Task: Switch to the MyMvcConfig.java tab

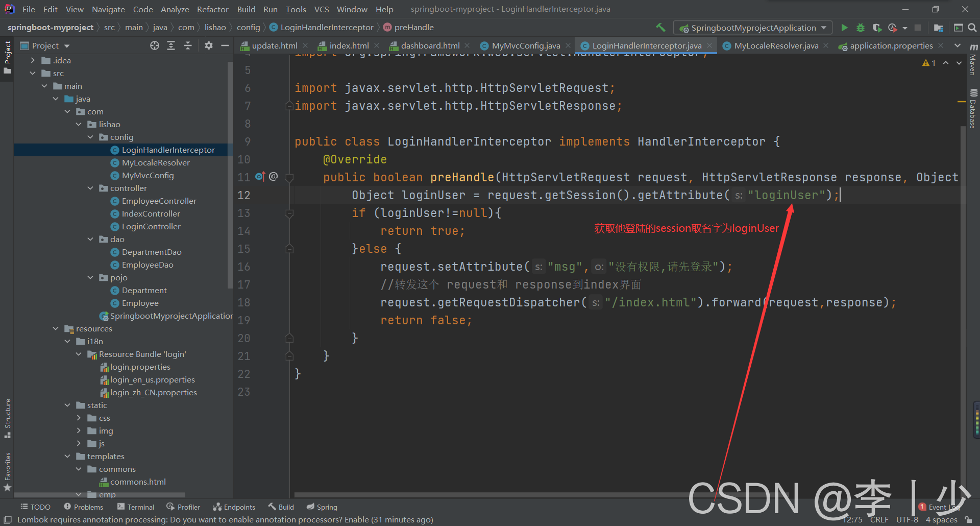Action: click(x=525, y=45)
